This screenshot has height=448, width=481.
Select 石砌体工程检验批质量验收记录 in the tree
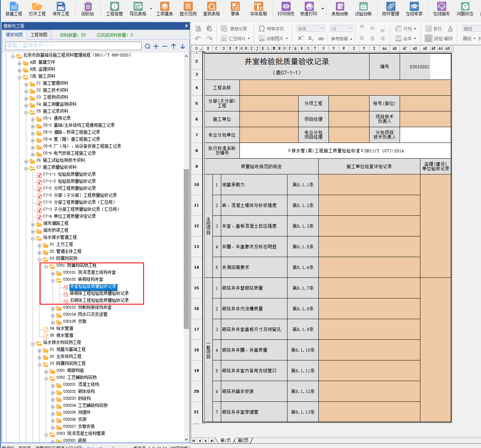99,301
